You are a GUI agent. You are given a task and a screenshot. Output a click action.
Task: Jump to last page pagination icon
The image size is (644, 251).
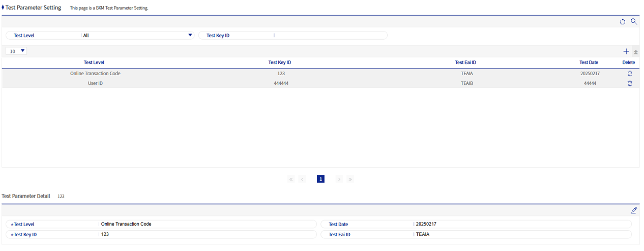(350, 179)
